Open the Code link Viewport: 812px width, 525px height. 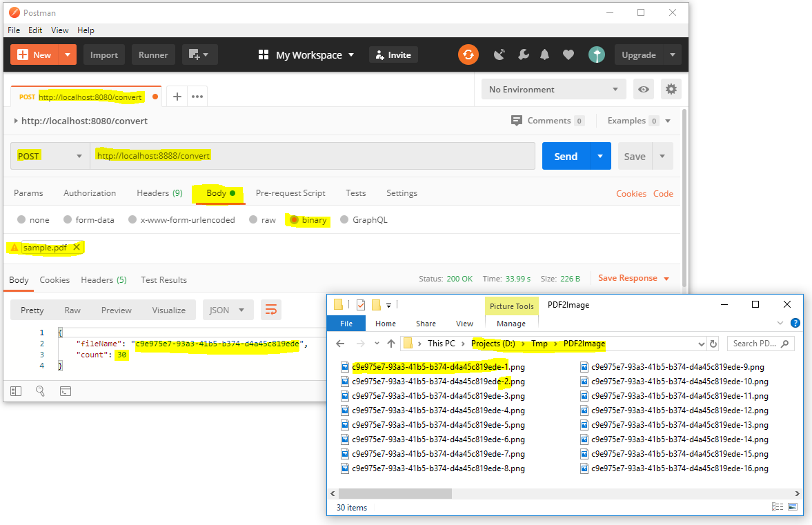(x=664, y=193)
